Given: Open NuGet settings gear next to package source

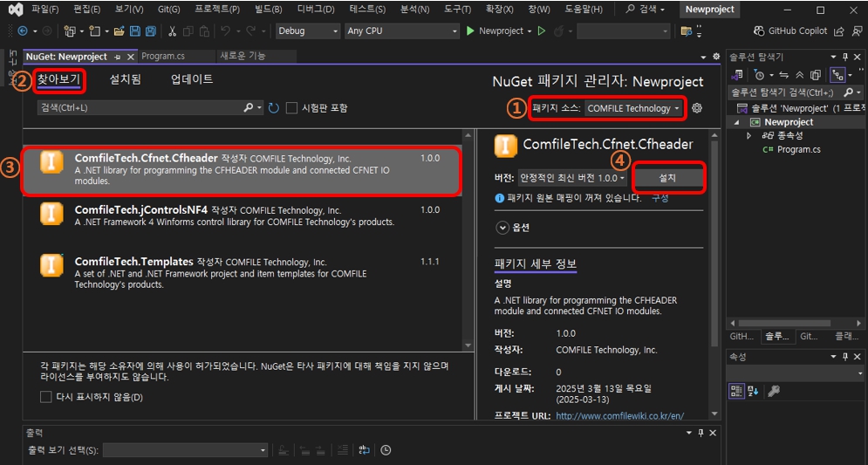Looking at the screenshot, I should (697, 108).
